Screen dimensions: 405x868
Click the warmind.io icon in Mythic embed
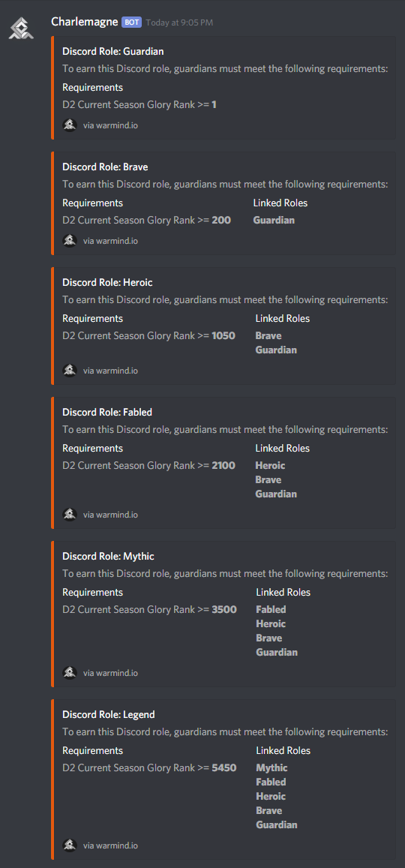click(70, 673)
